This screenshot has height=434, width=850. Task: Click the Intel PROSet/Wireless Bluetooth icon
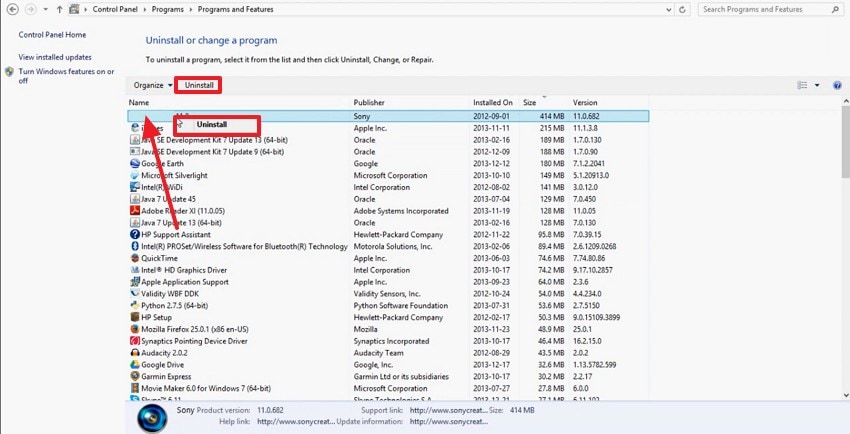point(134,247)
